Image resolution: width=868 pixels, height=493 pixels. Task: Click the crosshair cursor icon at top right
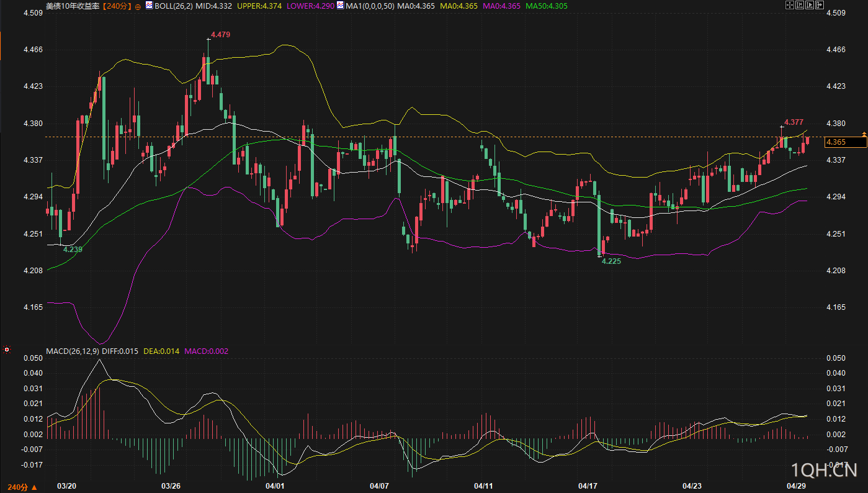[790, 5]
